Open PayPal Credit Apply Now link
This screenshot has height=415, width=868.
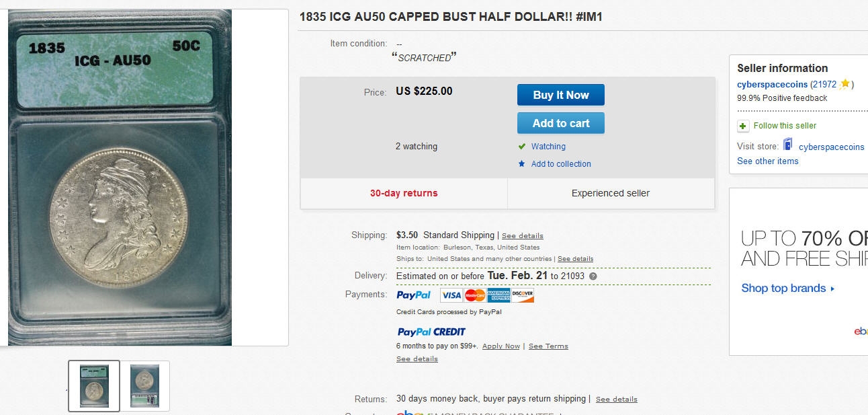coord(501,346)
